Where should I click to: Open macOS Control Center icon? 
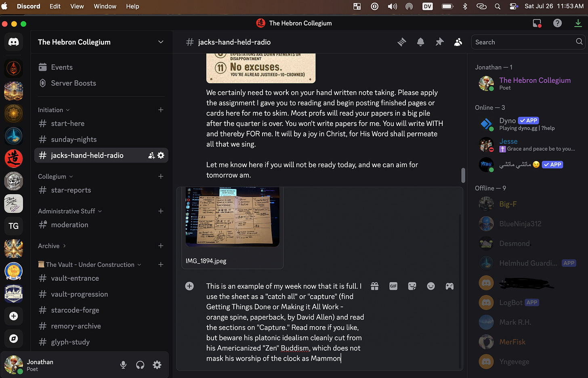[x=514, y=6]
